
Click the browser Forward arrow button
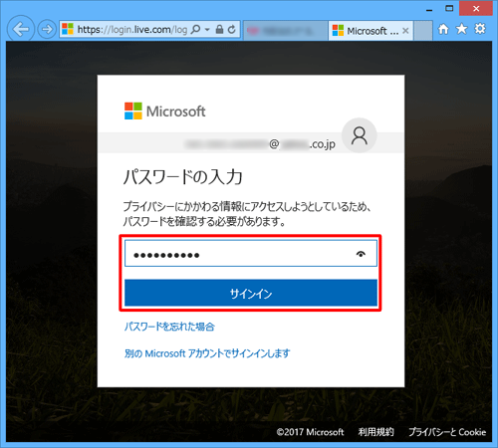[47, 29]
